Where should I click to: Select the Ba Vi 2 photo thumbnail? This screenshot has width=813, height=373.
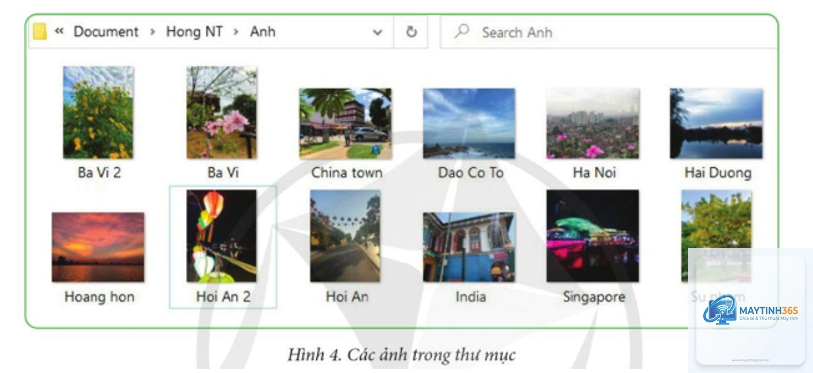click(98, 112)
